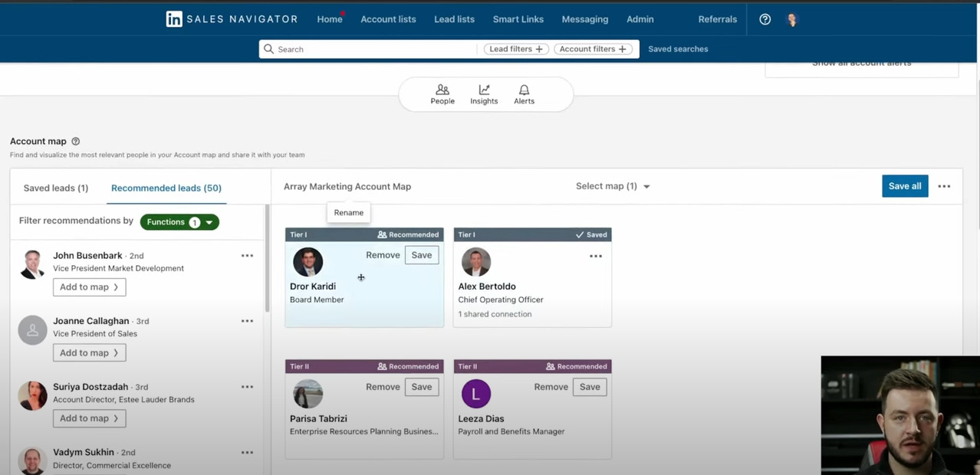Open more options for Vadym Sukhin
980x475 pixels.
(x=247, y=453)
